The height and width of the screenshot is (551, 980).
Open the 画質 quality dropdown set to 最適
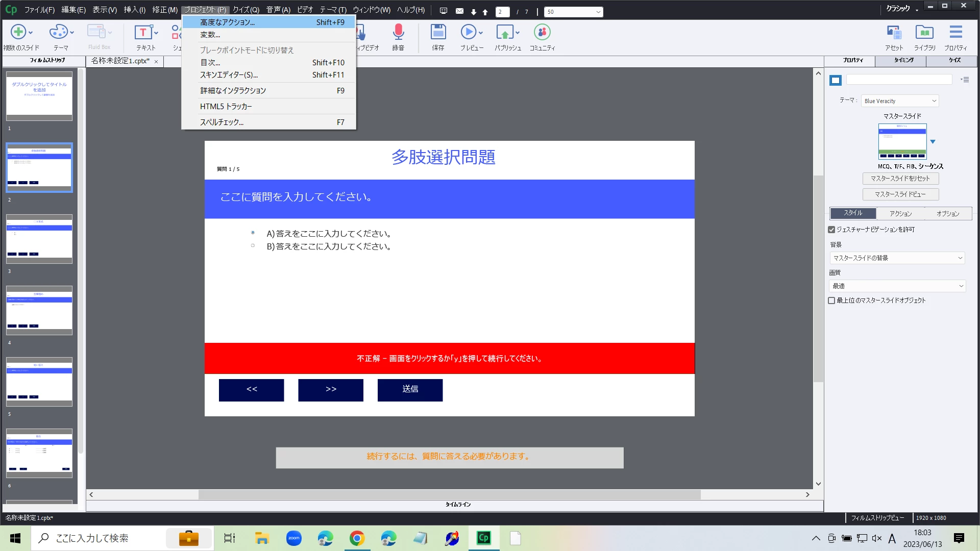tap(897, 286)
